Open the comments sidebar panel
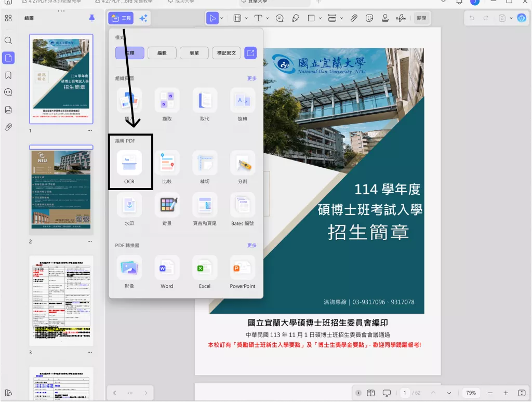The width and height of the screenshot is (532, 402). pos(8,92)
